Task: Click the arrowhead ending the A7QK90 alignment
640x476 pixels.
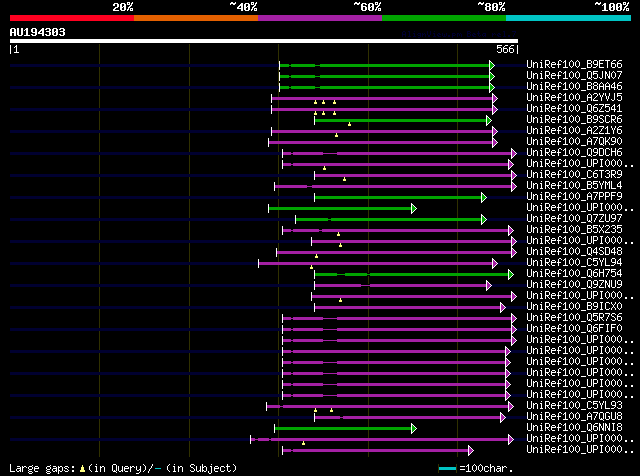Action: click(495, 142)
